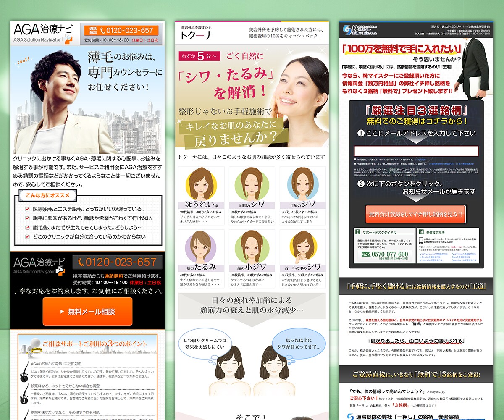Click the step ② number badge
Screen dimensions: 504x420
pyautogui.click(x=361, y=184)
